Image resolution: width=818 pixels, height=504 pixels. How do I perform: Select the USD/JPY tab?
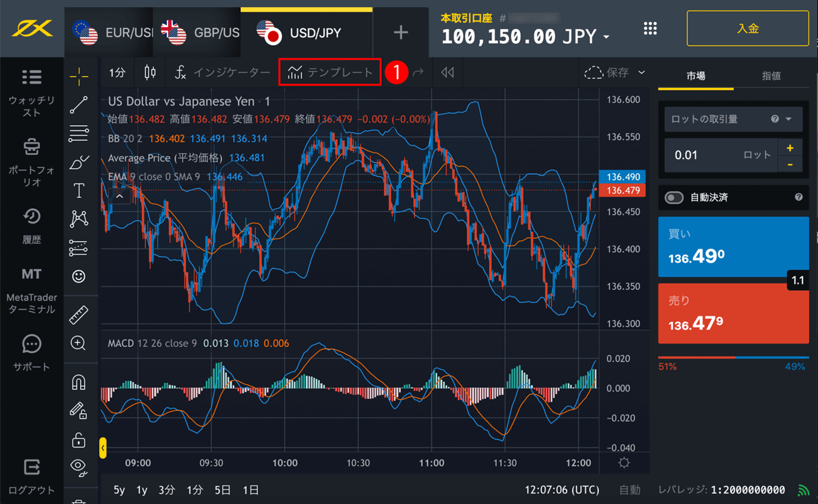click(x=307, y=33)
